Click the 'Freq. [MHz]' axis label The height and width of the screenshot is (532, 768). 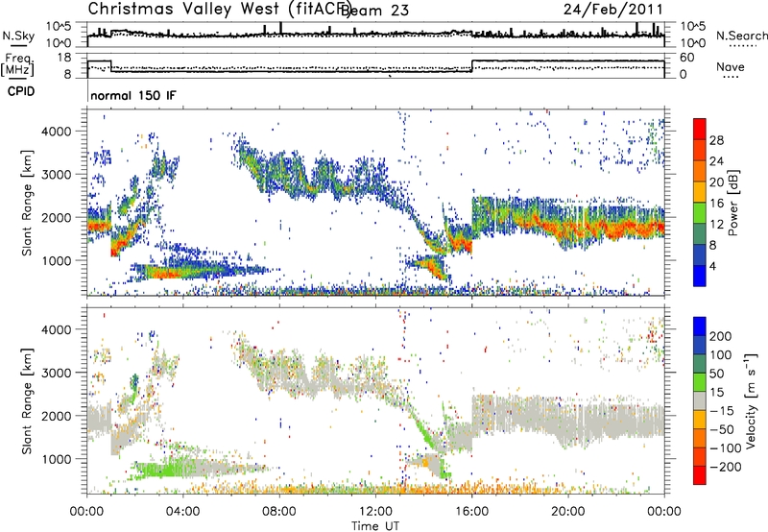click(17, 64)
